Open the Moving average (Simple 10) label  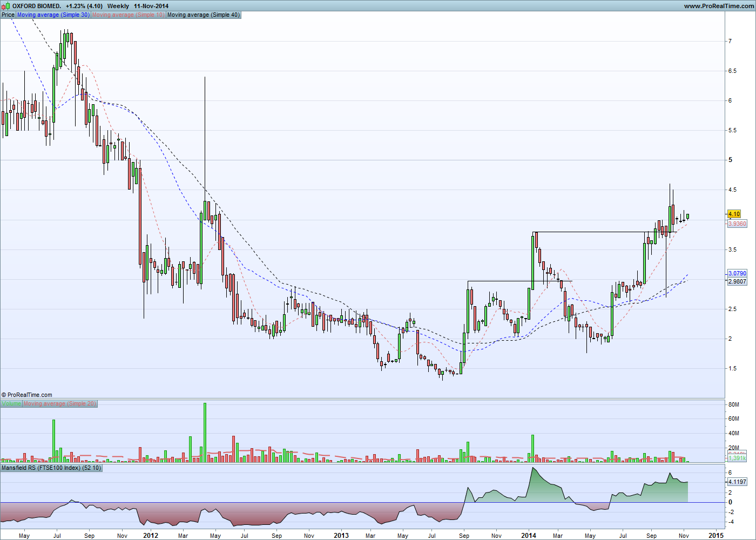tap(129, 15)
